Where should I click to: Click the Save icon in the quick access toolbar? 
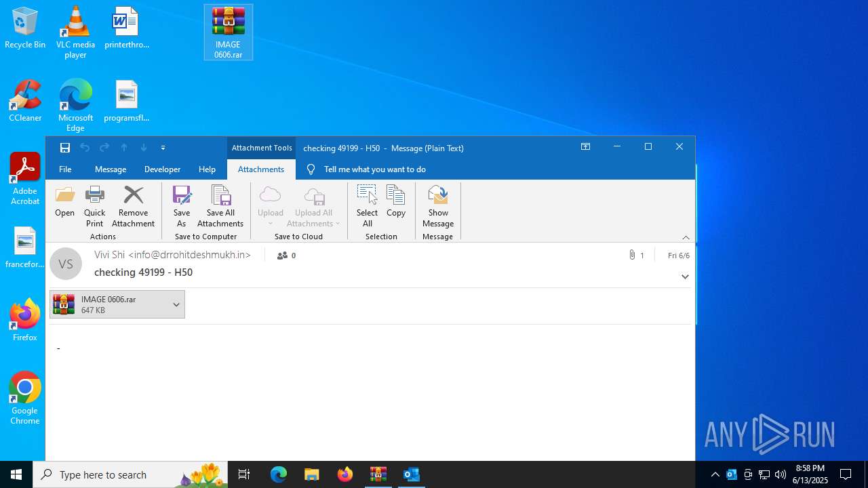tap(64, 148)
